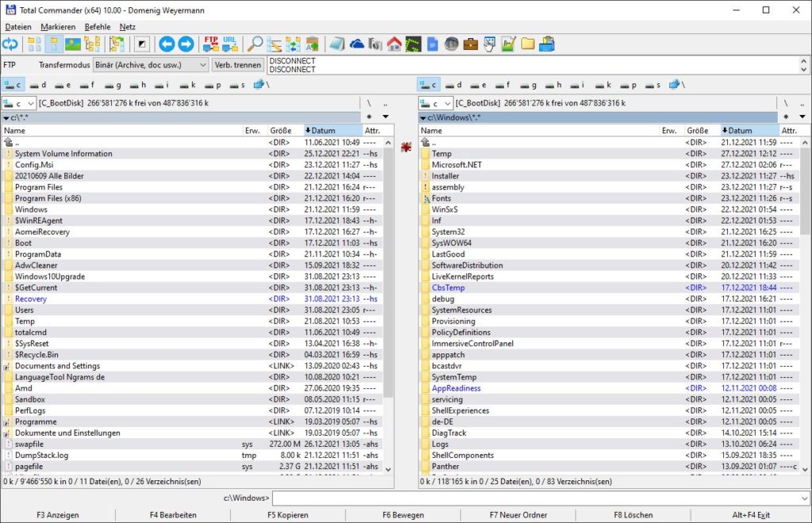
Task: Sort right panel by Größe column
Action: 703,131
